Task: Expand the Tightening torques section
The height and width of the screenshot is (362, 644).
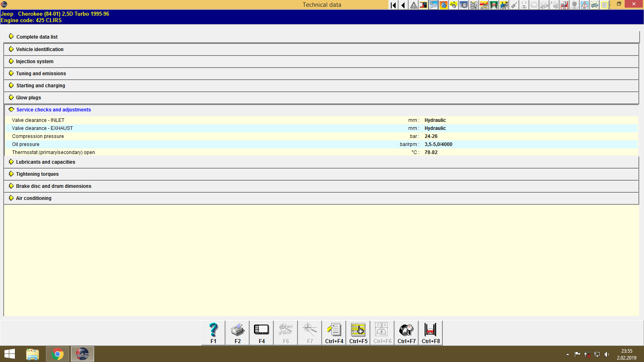Action: (x=37, y=174)
